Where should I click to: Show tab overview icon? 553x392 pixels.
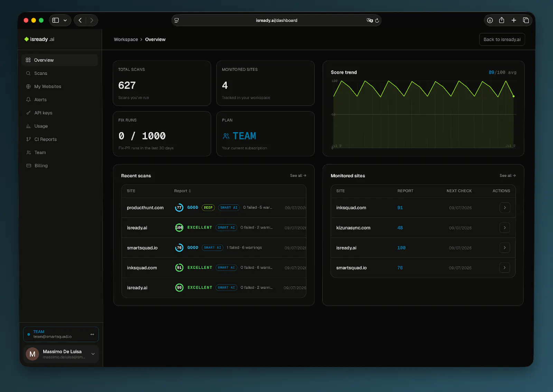pyautogui.click(x=526, y=20)
